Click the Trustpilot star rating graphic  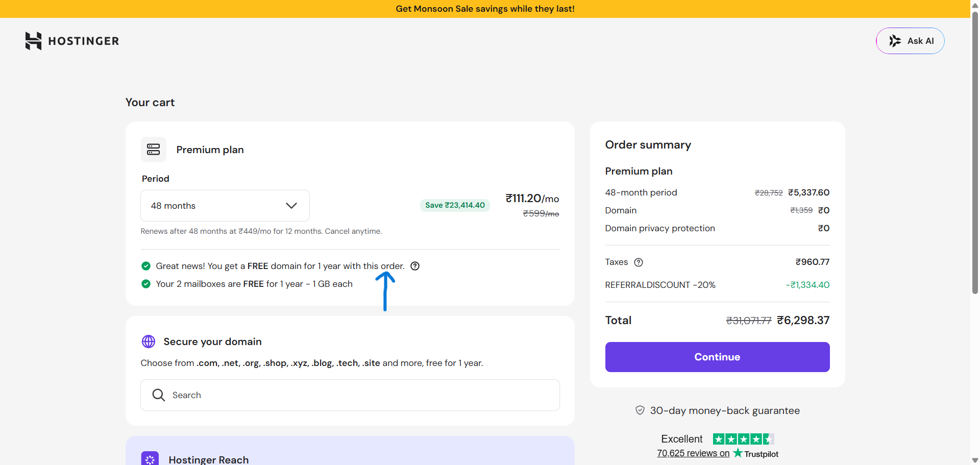(x=744, y=439)
